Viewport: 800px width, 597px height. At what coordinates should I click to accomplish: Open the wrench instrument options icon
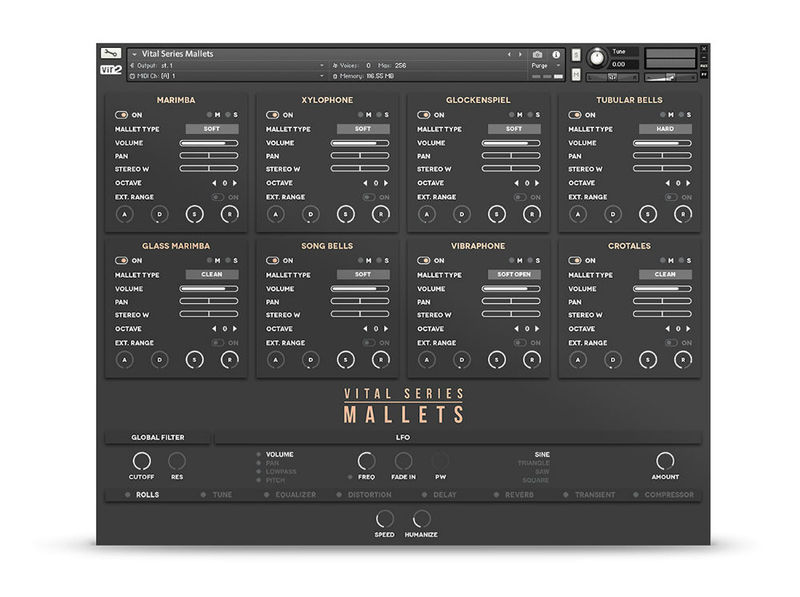tap(111, 53)
